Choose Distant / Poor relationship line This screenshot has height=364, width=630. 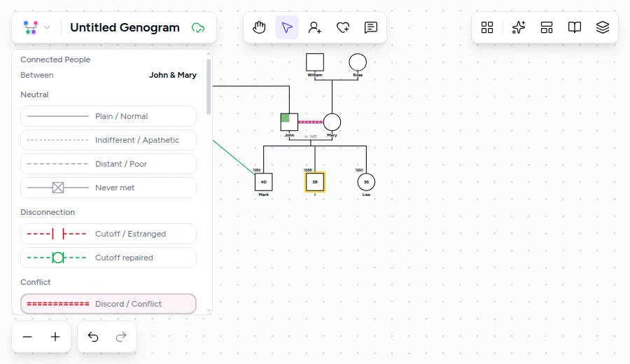pyautogui.click(x=108, y=164)
